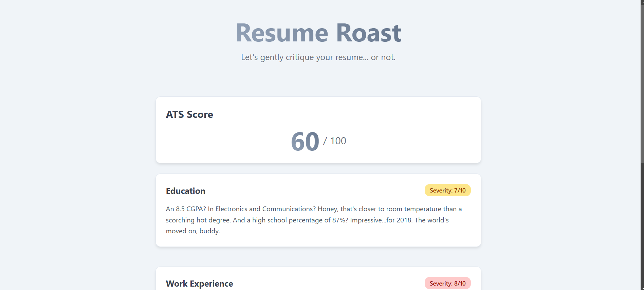Click the ATS Score heading

189,114
